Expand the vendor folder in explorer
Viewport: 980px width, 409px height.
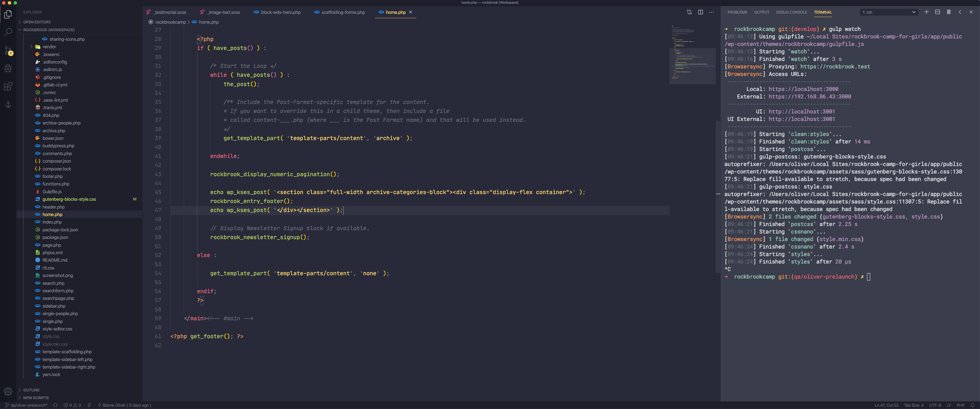tap(31, 47)
